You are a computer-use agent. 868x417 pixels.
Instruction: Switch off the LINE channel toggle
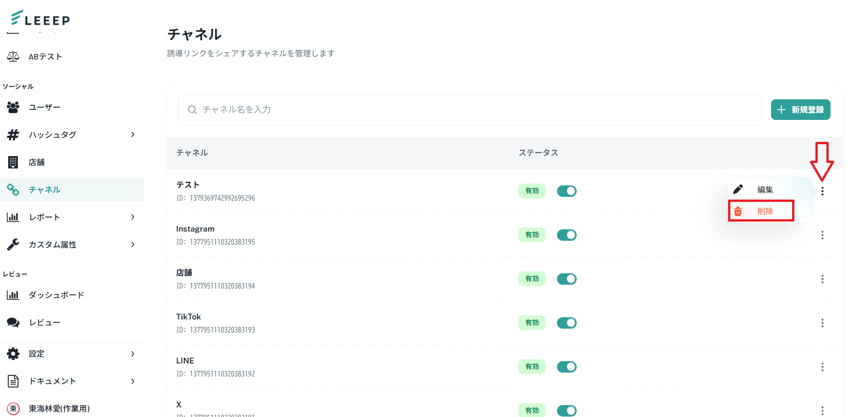(x=567, y=367)
